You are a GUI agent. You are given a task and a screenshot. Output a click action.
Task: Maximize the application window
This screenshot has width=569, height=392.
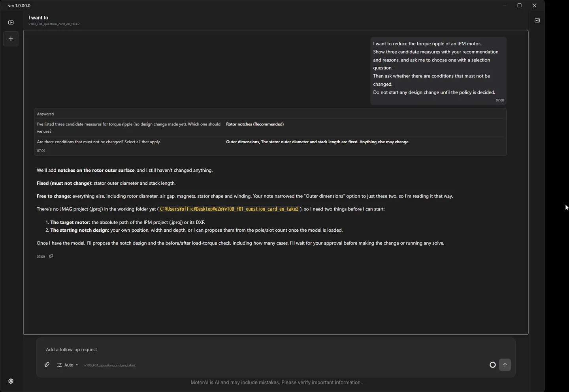pyautogui.click(x=520, y=5)
